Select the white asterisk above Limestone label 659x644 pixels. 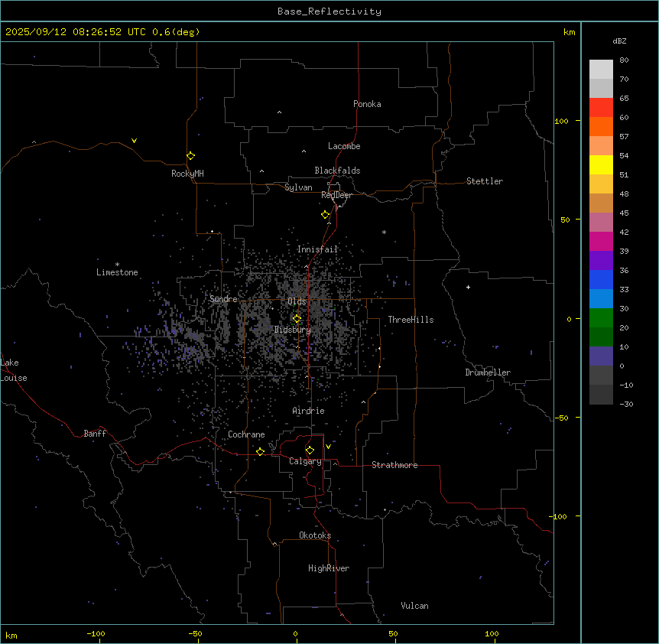coord(117,265)
